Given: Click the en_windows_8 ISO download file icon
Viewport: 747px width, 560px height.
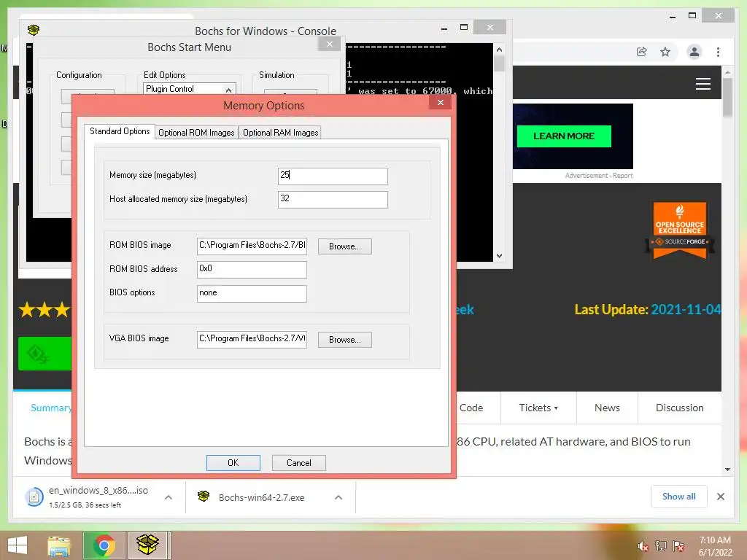Looking at the screenshot, I should (34, 497).
